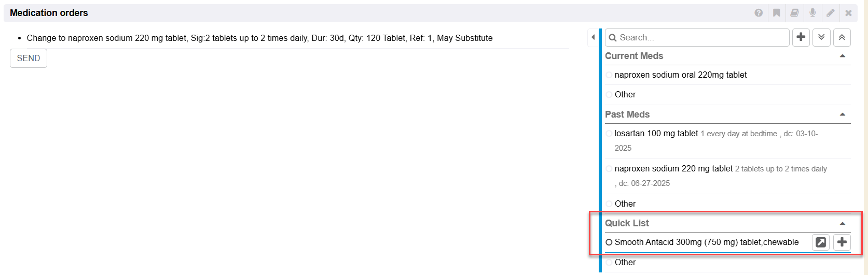This screenshot has height=275, width=868.
Task: Click the help question mark icon
Action: pyautogui.click(x=759, y=13)
